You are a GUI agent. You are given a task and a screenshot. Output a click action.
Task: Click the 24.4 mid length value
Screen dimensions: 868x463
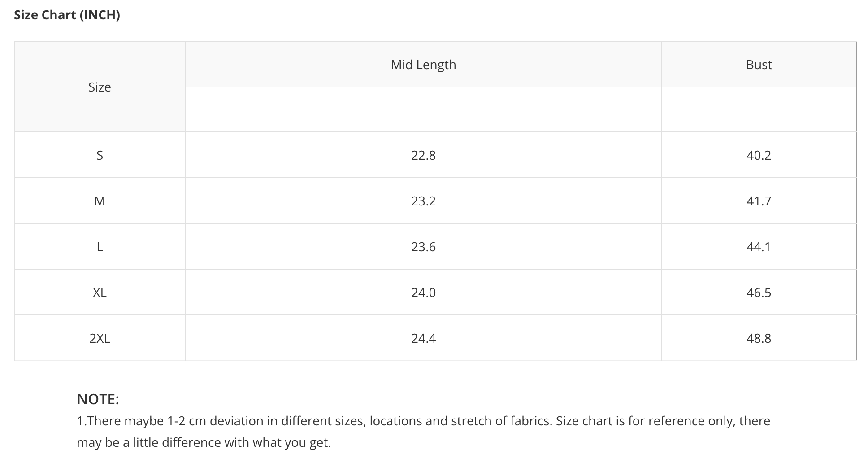423,338
